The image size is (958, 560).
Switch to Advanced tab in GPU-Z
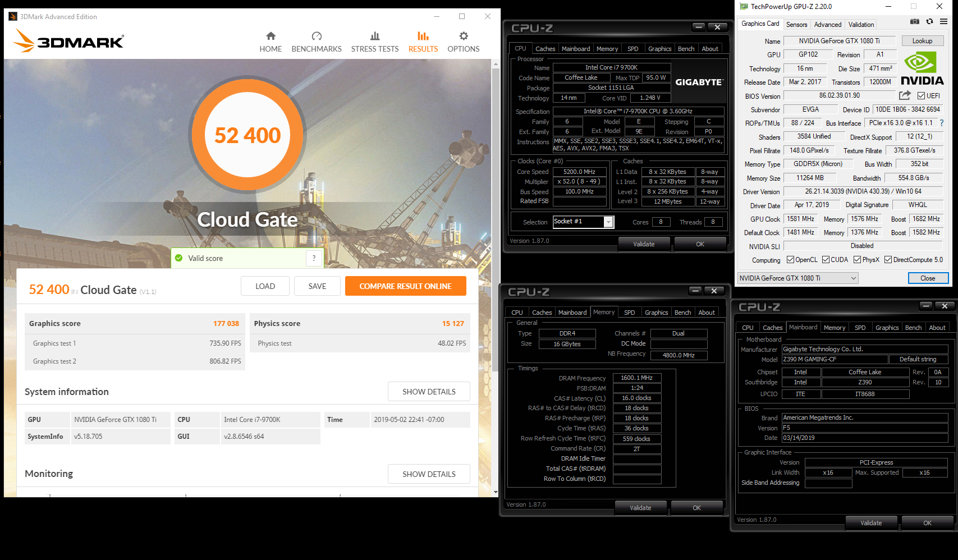pos(828,25)
